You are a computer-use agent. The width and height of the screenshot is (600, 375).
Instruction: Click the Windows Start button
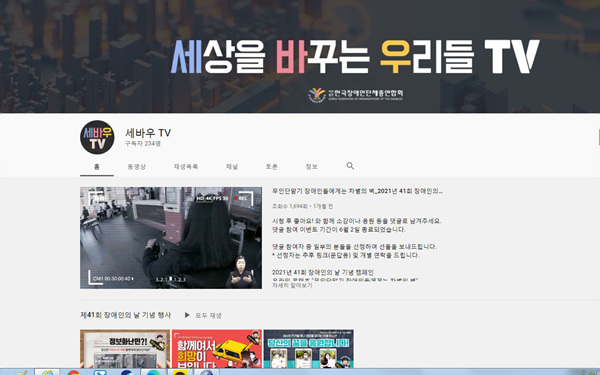(x=21, y=372)
